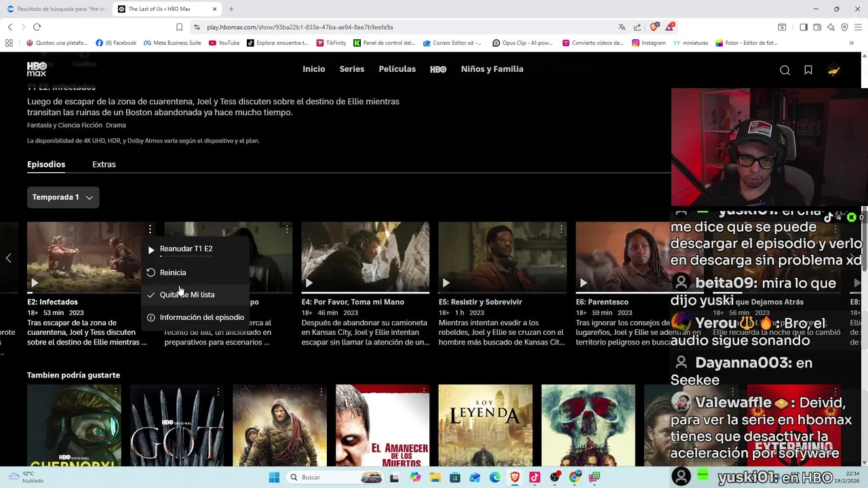Switch to the Extras tab

104,164
